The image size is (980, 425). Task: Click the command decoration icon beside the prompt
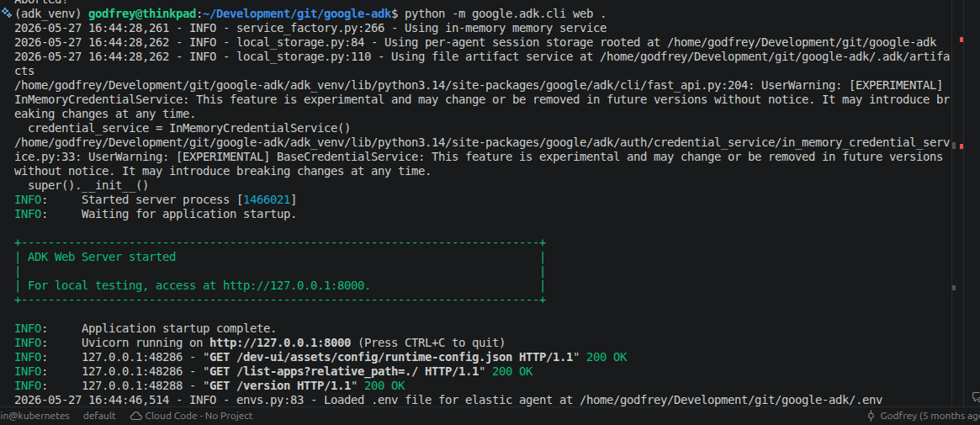(x=6, y=13)
